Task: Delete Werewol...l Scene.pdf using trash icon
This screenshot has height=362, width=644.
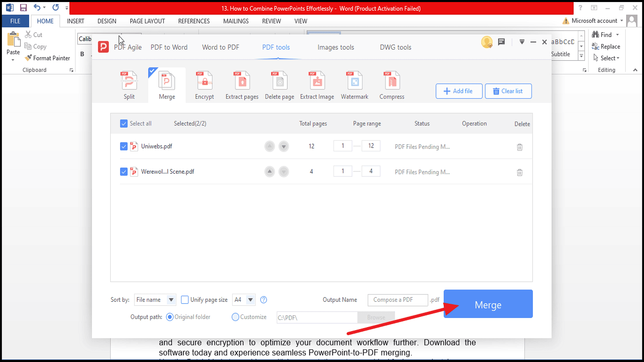Action: (x=520, y=172)
